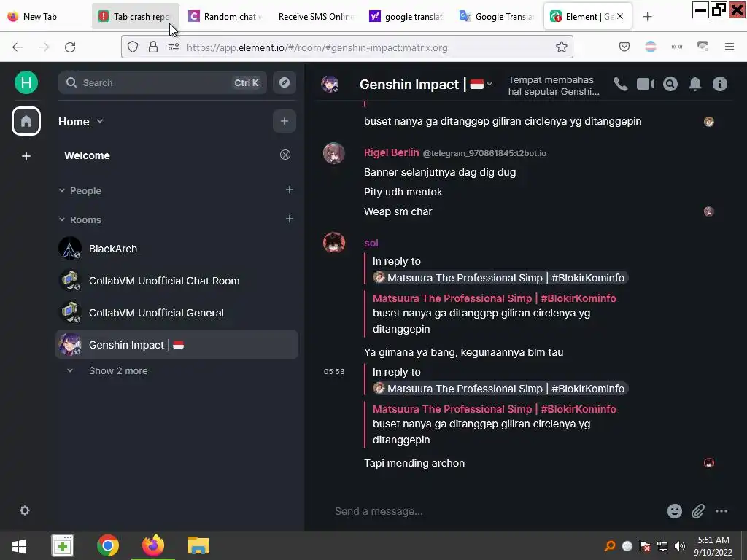Open volume control in system tray
The height and width of the screenshot is (560, 747).
pos(679,546)
